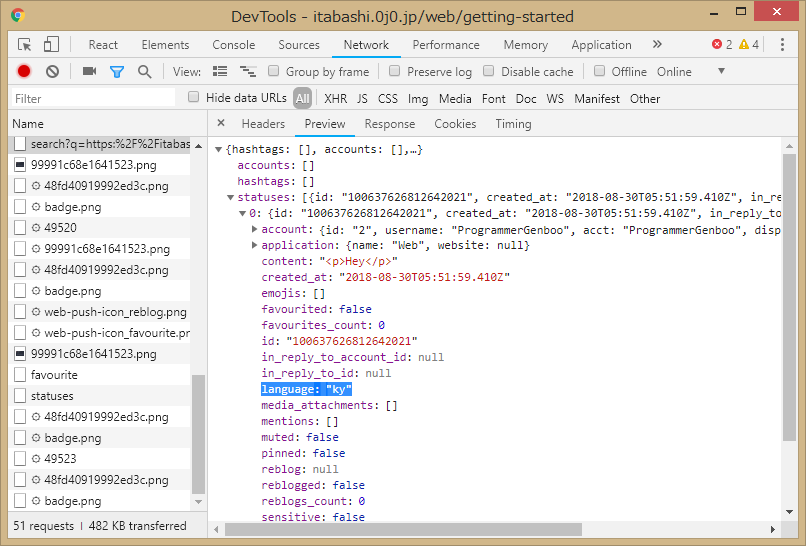Click the inspect element picker icon

tap(25, 45)
